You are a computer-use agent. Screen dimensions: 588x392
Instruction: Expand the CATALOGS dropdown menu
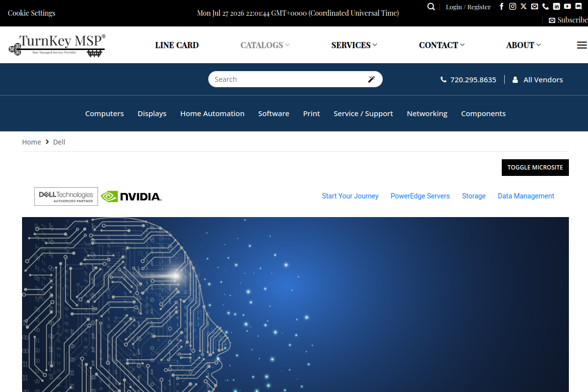pyautogui.click(x=265, y=45)
